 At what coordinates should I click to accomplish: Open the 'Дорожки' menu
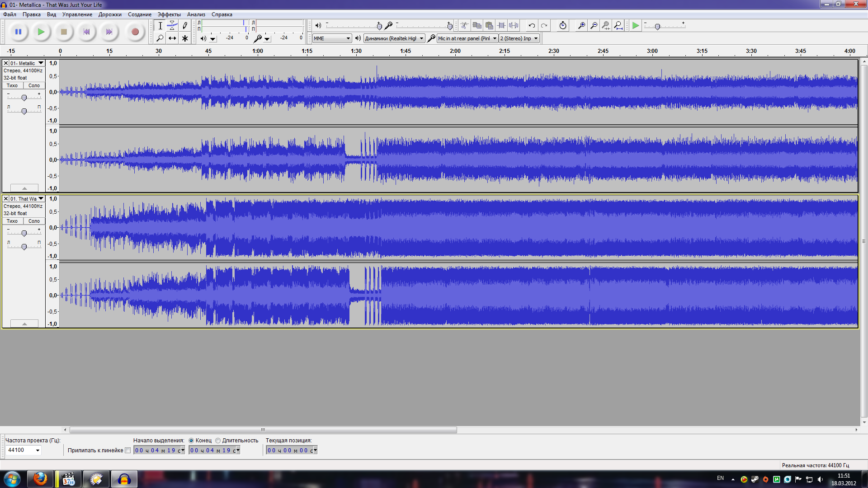pos(110,14)
